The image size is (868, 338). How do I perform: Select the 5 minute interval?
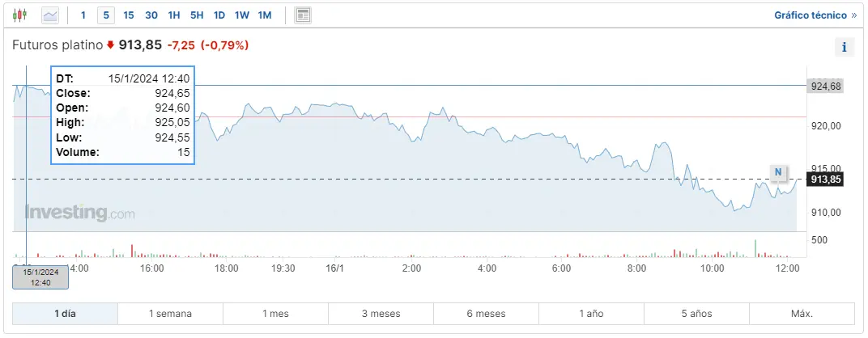pos(105,15)
